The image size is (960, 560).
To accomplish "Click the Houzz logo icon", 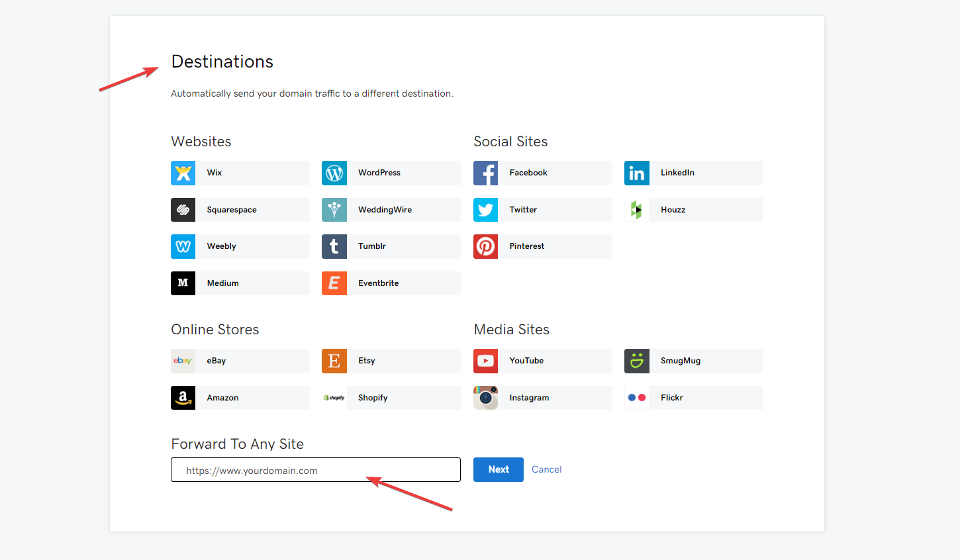I will point(637,210).
